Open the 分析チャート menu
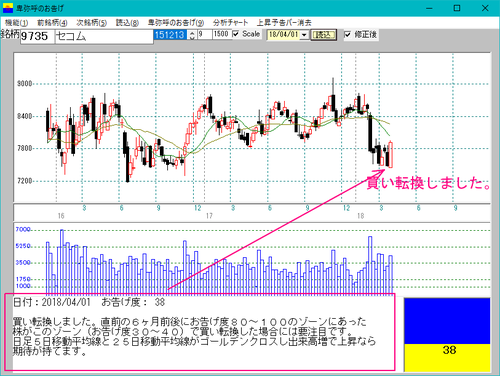Viewport: 500px width, 376px height. [230, 23]
